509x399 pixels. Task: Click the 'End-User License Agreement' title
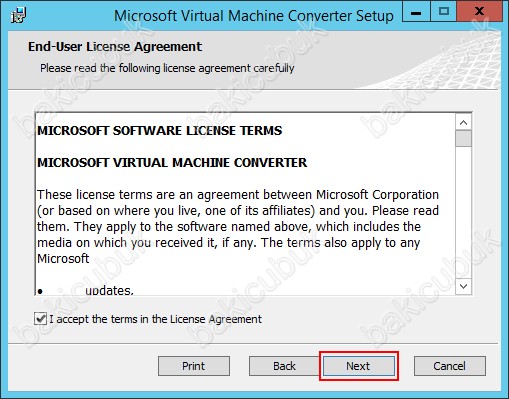tap(115, 47)
